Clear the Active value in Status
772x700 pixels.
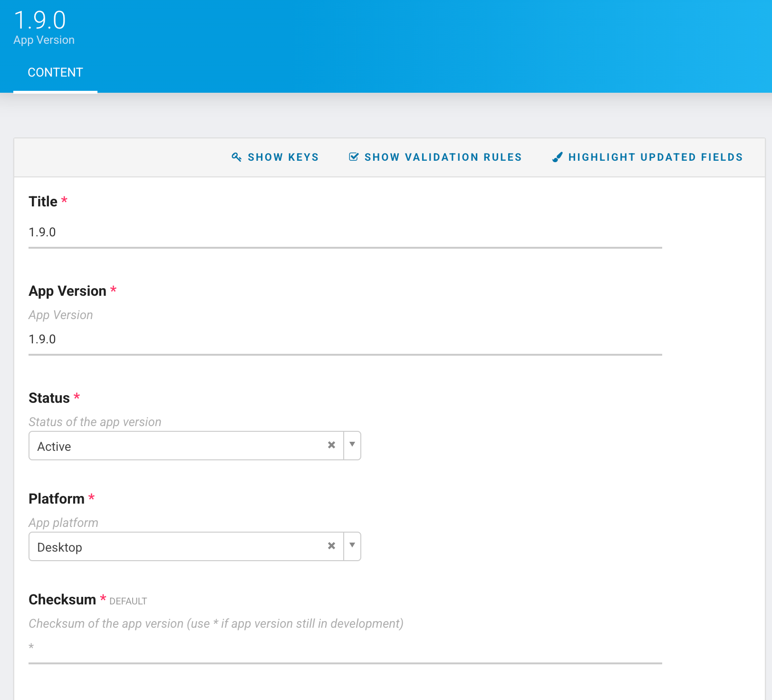tap(331, 445)
